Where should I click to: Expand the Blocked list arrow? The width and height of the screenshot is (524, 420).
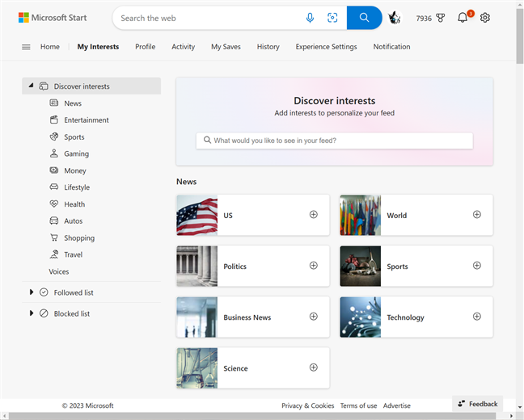point(32,313)
